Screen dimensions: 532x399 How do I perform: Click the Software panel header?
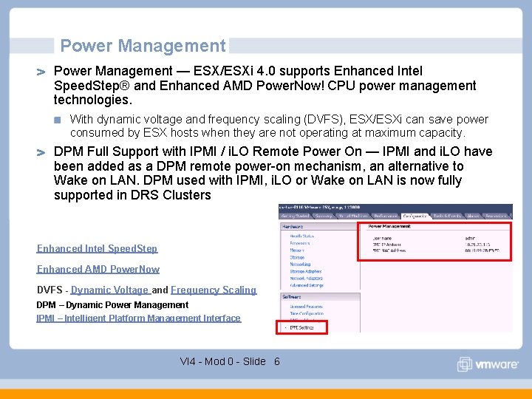pyautogui.click(x=320, y=297)
